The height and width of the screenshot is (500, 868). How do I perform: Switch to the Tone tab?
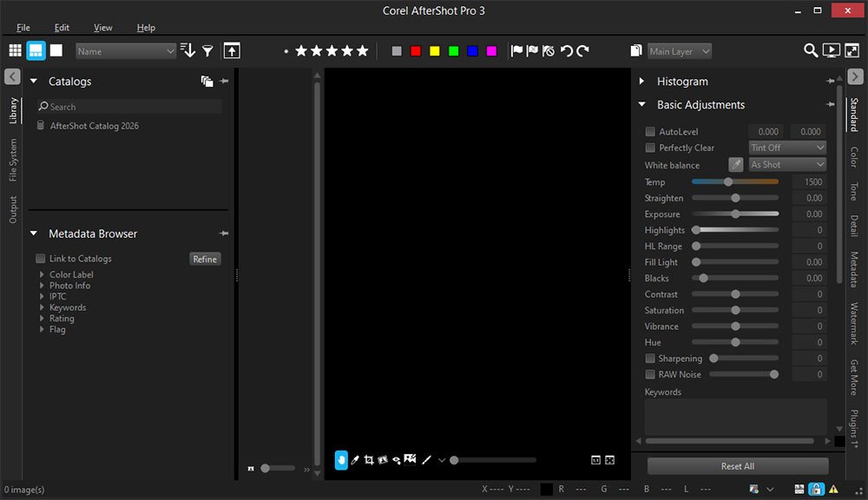click(854, 192)
